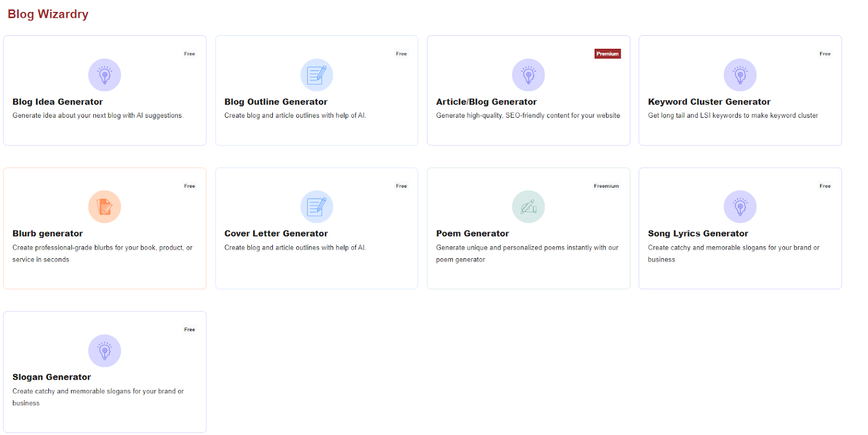Open the Blurb generator title
The height and width of the screenshot is (435, 868).
48,234
